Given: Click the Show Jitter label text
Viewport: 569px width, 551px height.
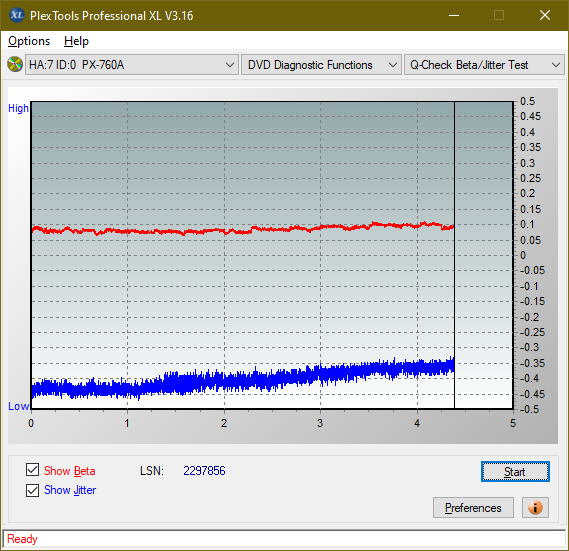Looking at the screenshot, I should (x=70, y=490).
